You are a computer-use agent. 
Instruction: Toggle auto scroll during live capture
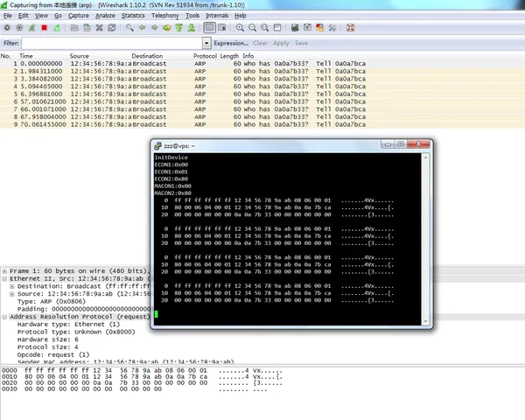click(x=222, y=28)
